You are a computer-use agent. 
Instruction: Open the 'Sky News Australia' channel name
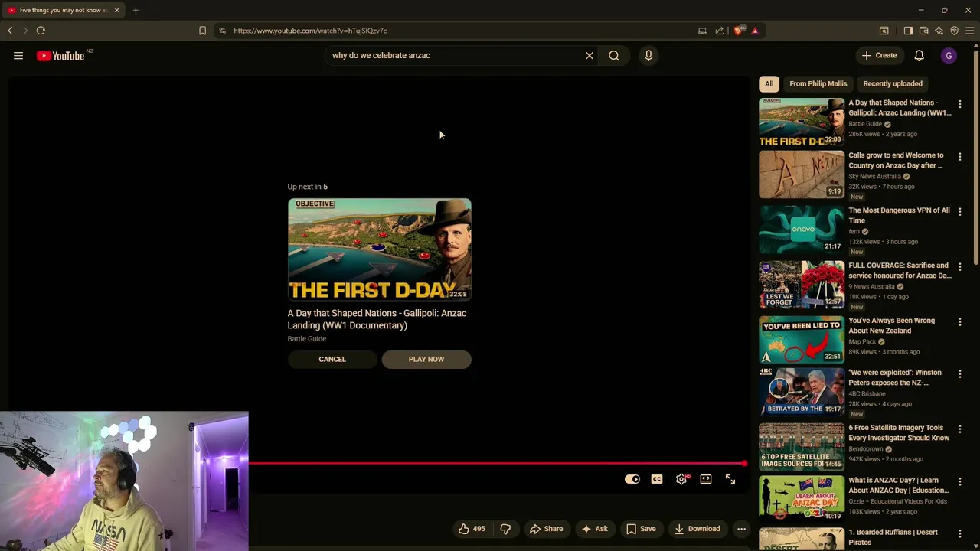click(x=874, y=176)
